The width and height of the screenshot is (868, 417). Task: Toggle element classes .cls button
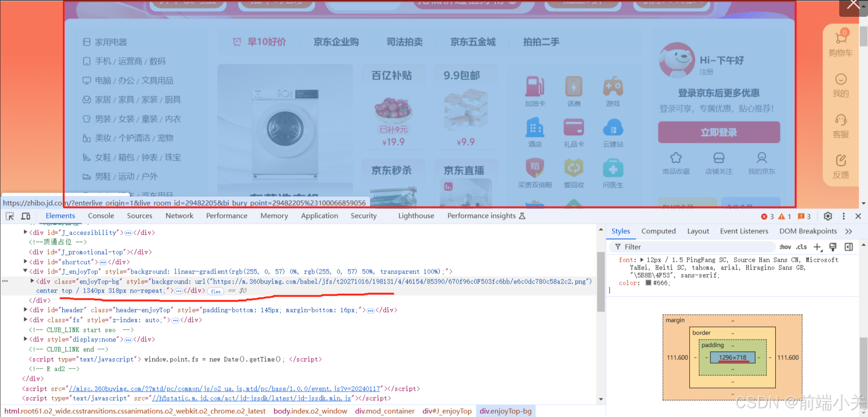[x=801, y=247]
